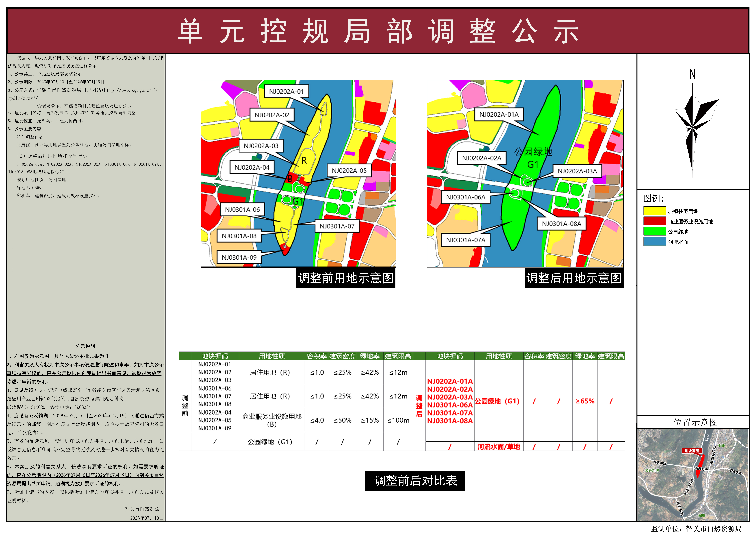Click the red ≥65% 绿地率 table cell

[585, 401]
